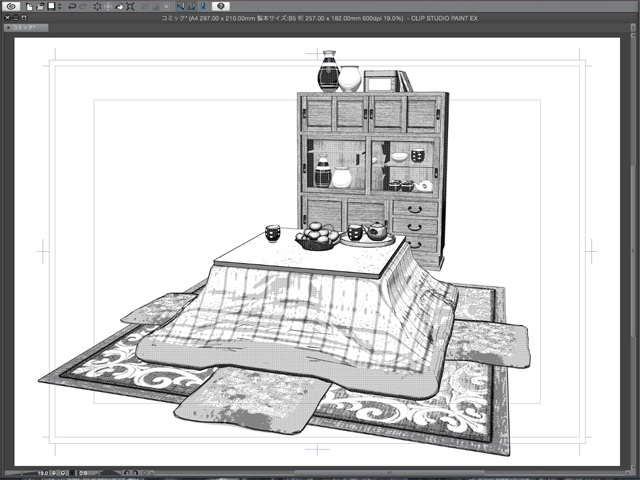
Task: Click the vertical scrollbar at right edge
Action: click(633, 251)
